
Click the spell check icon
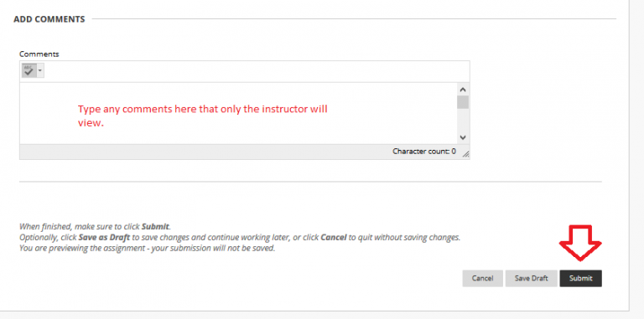[29, 70]
